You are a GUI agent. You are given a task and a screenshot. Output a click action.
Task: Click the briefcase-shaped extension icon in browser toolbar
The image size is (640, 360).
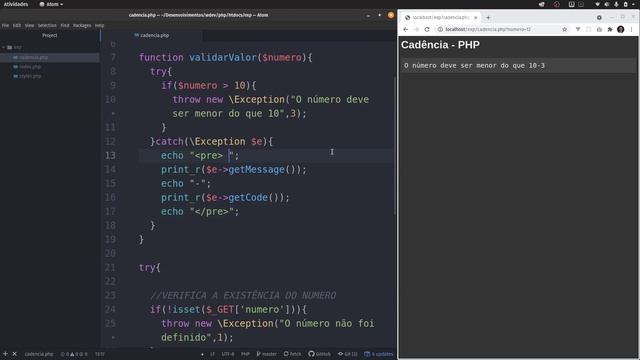[599, 29]
